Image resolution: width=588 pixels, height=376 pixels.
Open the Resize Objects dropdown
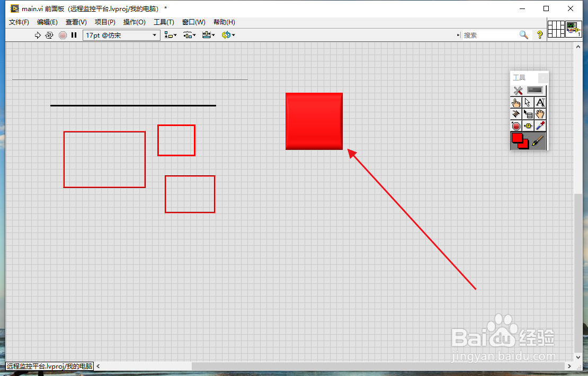pos(208,35)
